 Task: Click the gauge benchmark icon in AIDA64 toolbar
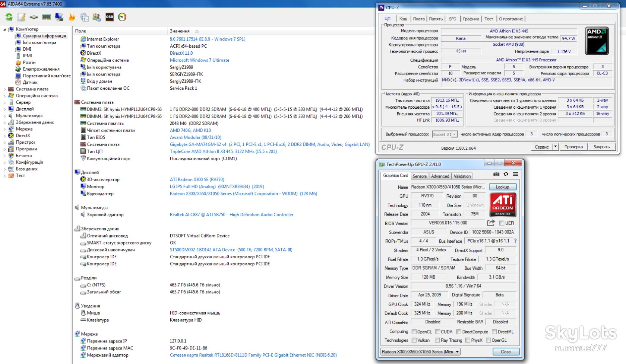pos(122,17)
